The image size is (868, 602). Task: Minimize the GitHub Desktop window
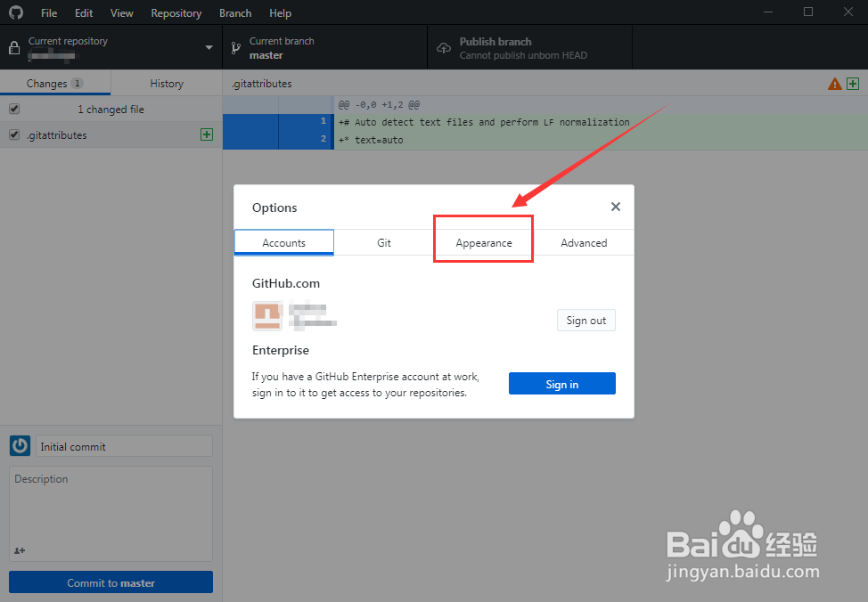(x=768, y=12)
